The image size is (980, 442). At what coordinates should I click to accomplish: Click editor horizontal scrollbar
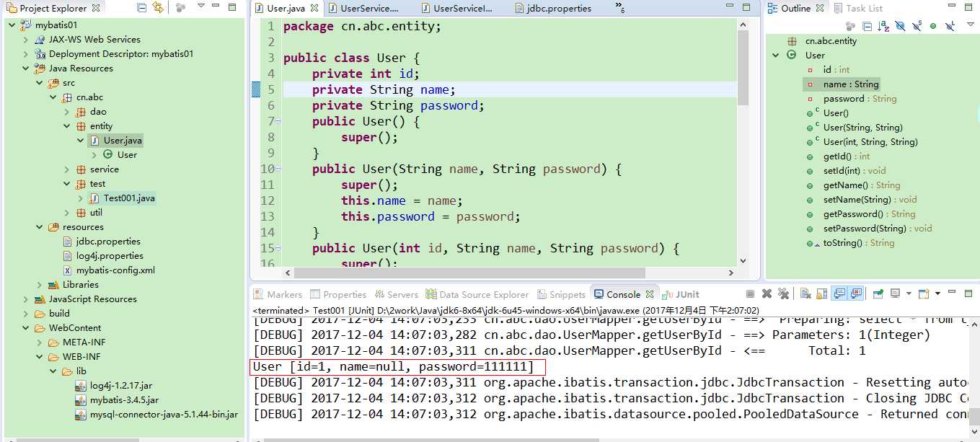pos(469,273)
